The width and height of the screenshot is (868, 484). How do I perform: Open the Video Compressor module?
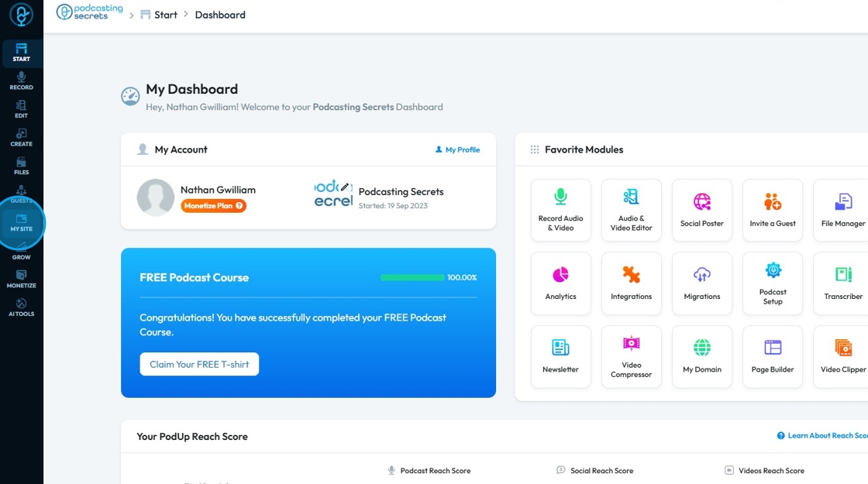coord(631,356)
